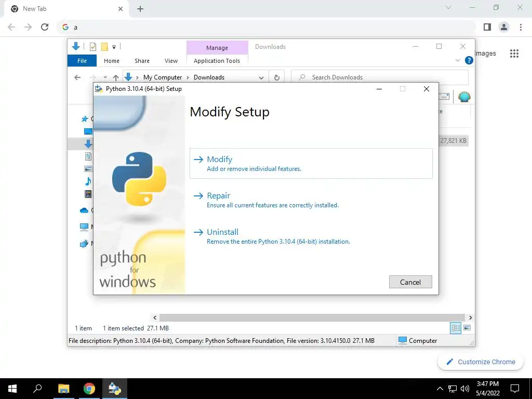Select OneDrive cloud icon in sidebar
The height and width of the screenshot is (399, 532).
click(84, 210)
